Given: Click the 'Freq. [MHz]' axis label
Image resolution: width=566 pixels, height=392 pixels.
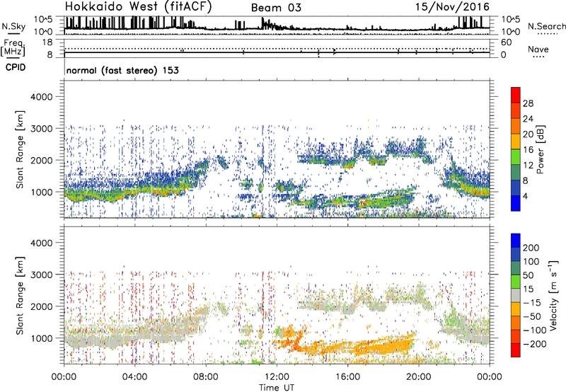Looking at the screenshot, I should click(x=13, y=48).
